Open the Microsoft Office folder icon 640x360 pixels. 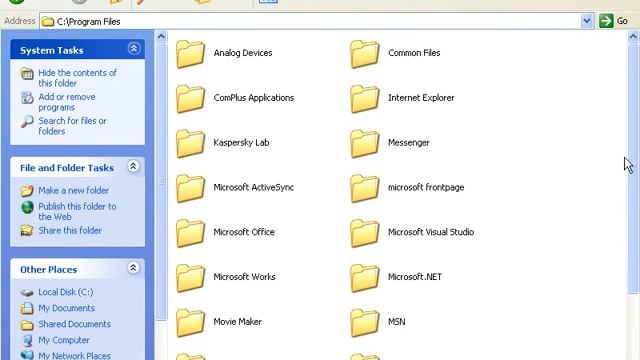coord(190,233)
